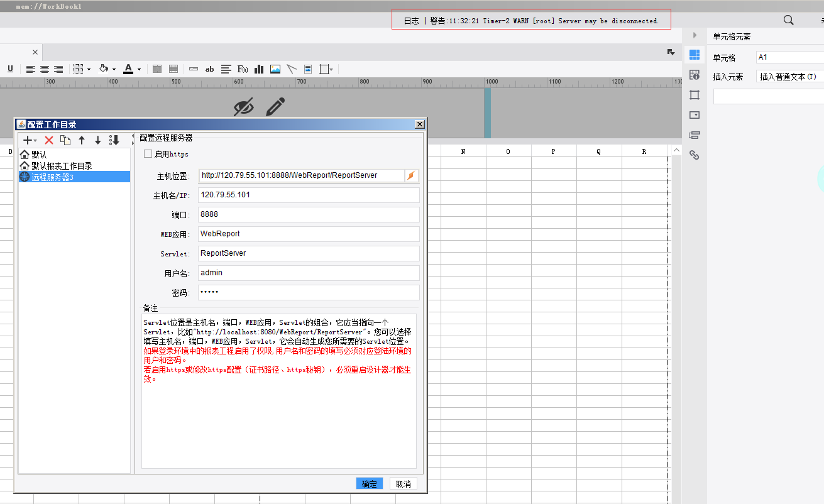Expand the font color dropdown arrow
This screenshot has width=824, height=504.
(x=139, y=69)
